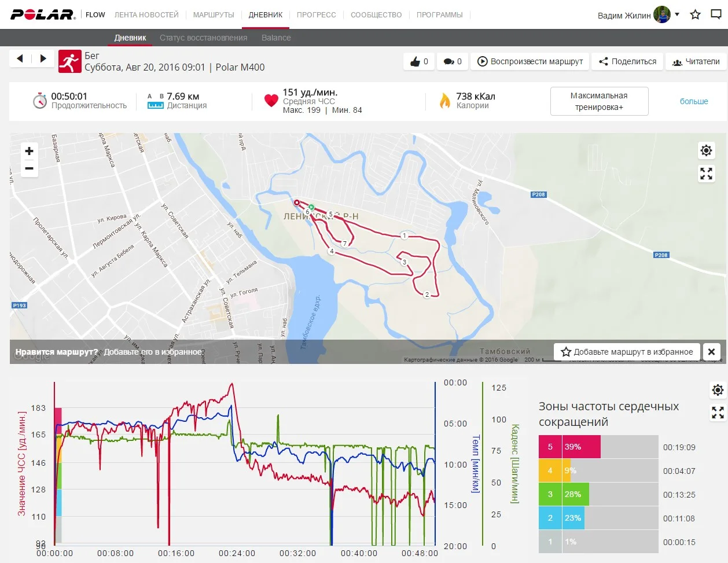Expand map to fullscreen
The width and height of the screenshot is (728, 563).
click(x=706, y=174)
